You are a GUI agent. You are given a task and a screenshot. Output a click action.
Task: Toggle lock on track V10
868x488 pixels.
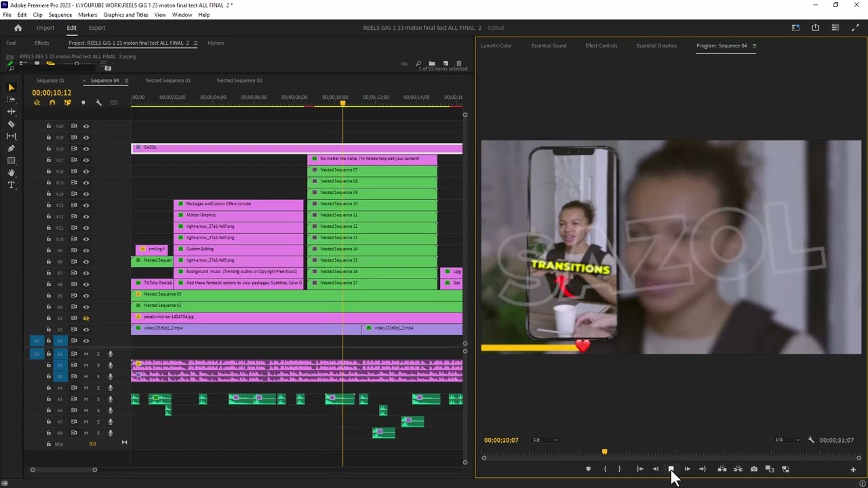coord(48,239)
